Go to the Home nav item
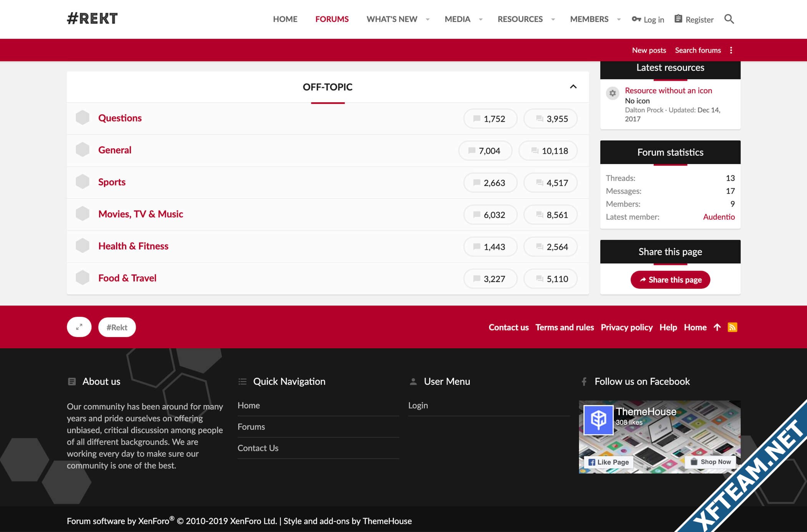 coord(285,19)
